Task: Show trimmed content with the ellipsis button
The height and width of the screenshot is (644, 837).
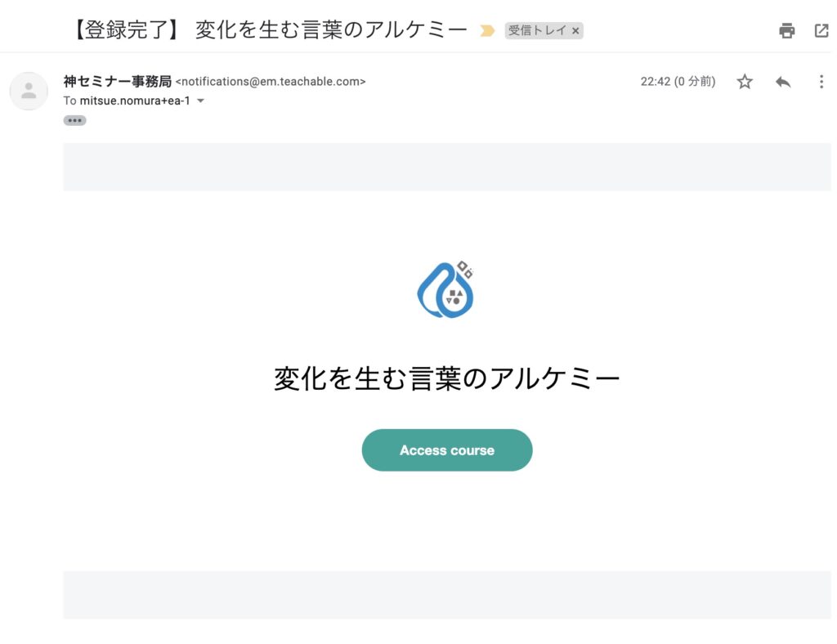Action: coord(74,121)
